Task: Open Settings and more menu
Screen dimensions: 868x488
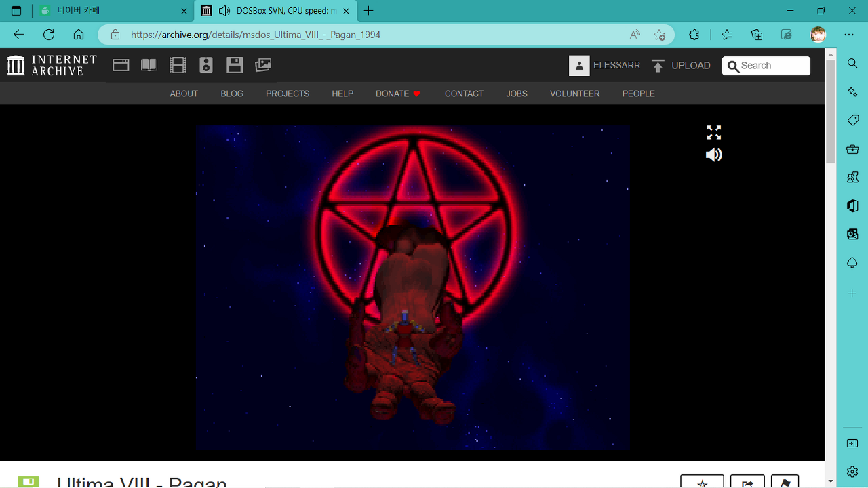Action: [849, 35]
